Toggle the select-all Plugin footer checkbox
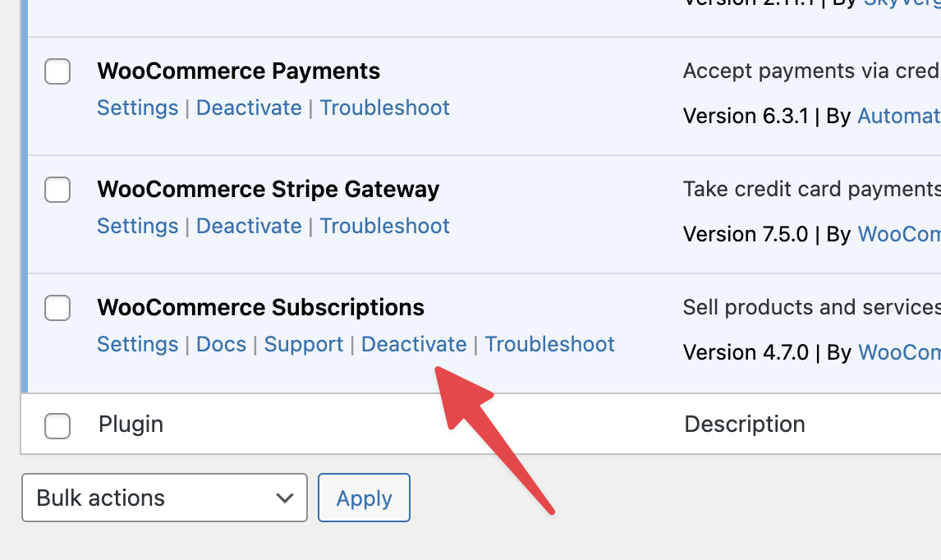This screenshot has height=560, width=941. [57, 426]
